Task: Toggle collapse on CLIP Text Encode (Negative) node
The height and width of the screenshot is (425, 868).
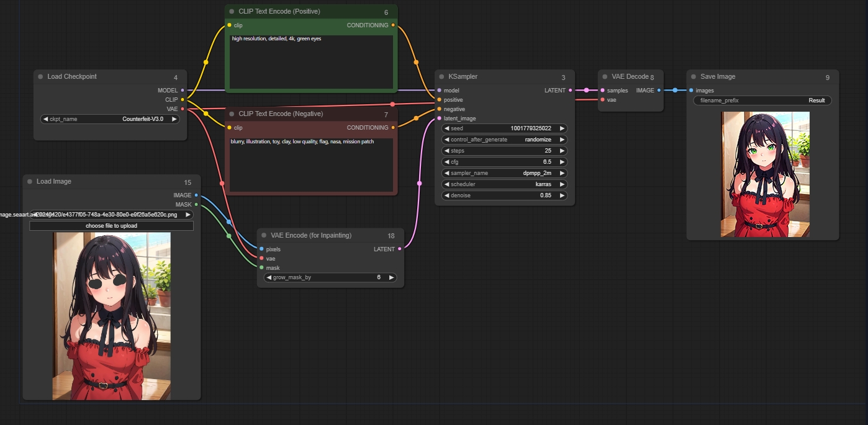Action: [x=232, y=114]
